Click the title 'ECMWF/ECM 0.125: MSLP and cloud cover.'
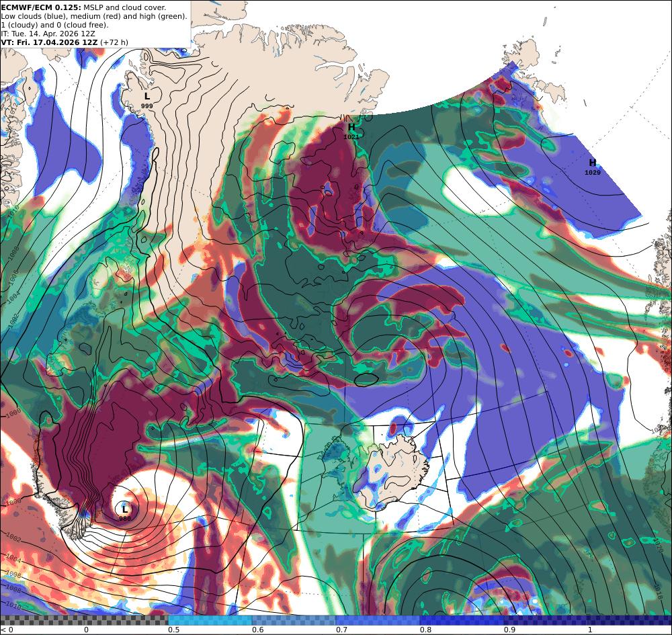The height and width of the screenshot is (635, 672). 83,7
